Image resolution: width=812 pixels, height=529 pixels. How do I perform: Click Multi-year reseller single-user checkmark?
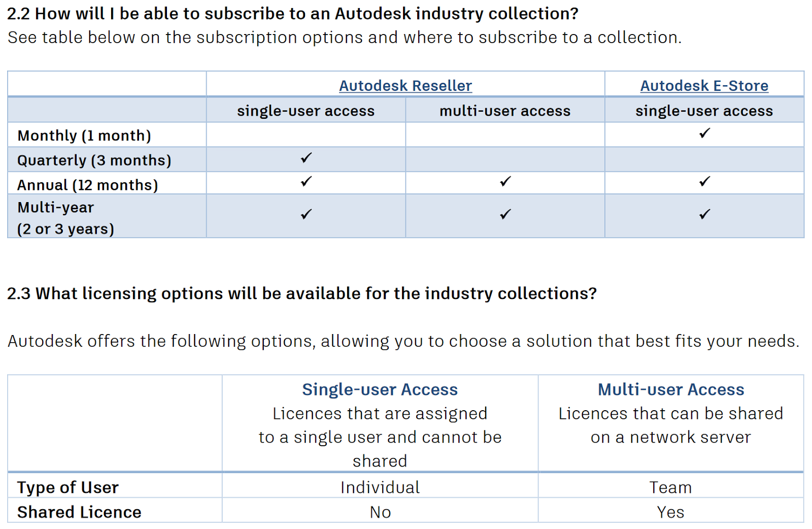click(306, 214)
